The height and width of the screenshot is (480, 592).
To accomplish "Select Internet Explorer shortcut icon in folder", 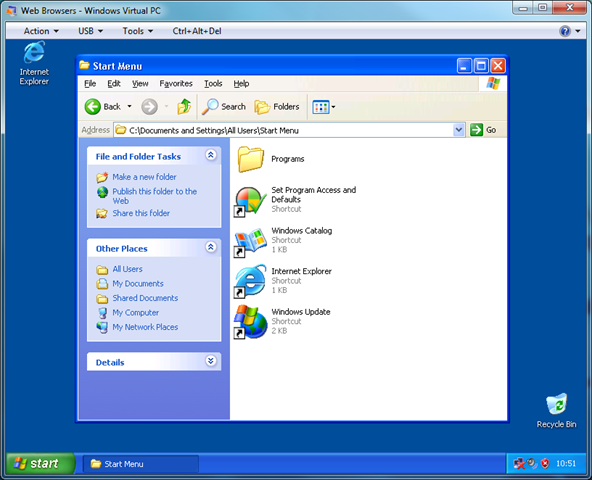I will (x=250, y=281).
